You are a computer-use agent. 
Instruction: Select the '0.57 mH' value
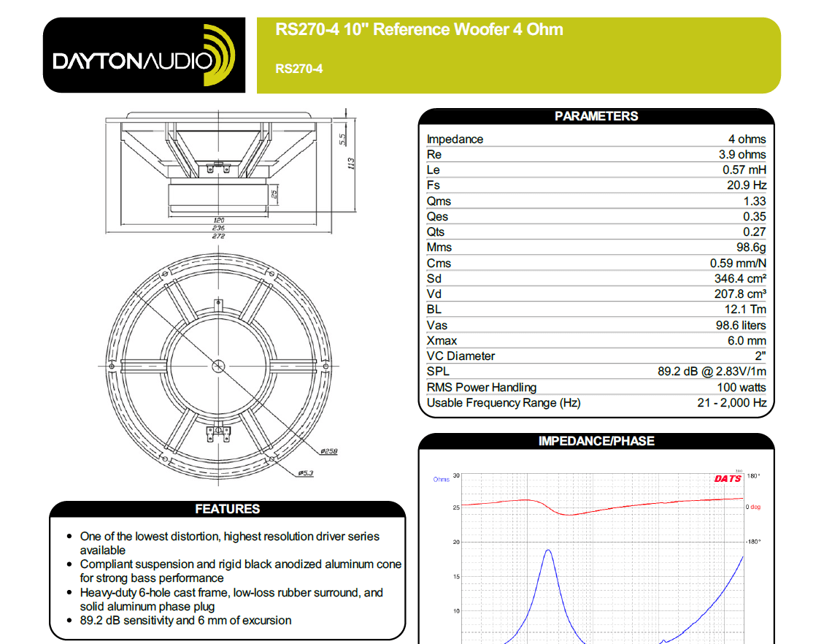coord(744,170)
